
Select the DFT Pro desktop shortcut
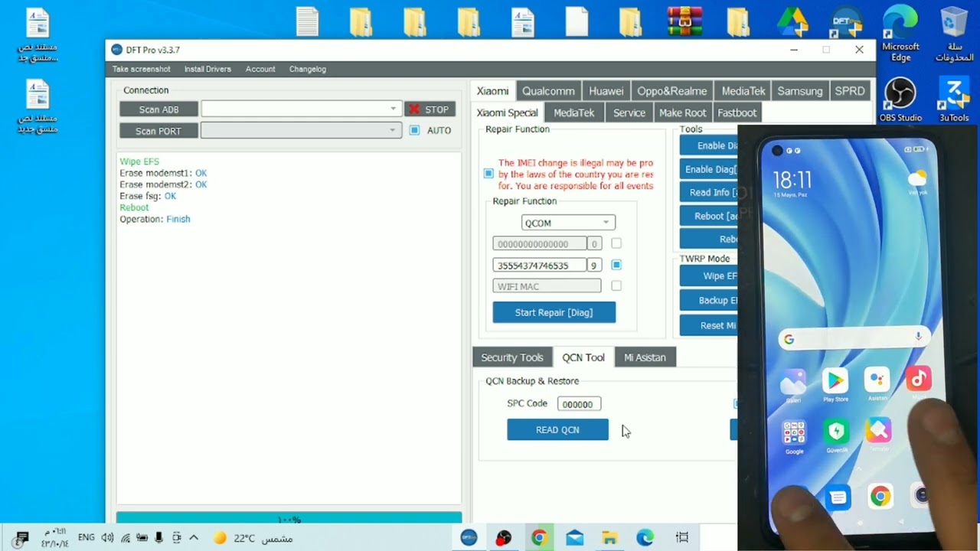coord(846,21)
